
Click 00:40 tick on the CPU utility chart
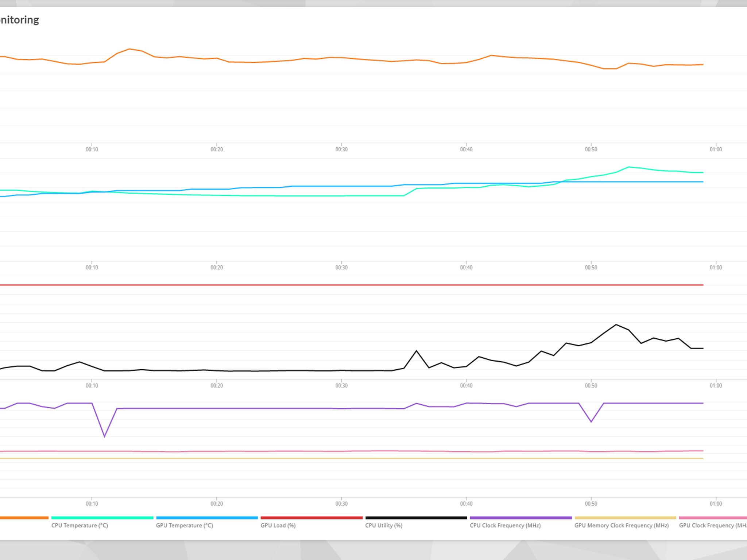[466, 386]
